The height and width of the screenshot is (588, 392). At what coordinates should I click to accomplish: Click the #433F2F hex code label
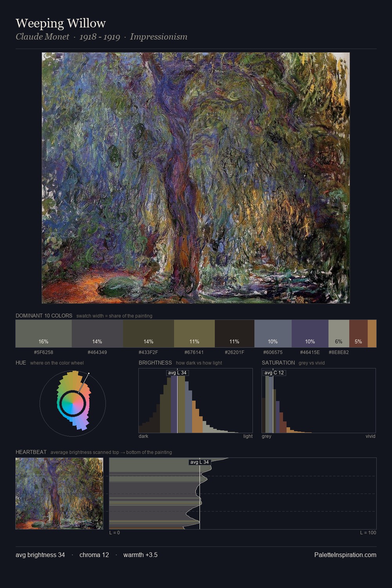149,352
